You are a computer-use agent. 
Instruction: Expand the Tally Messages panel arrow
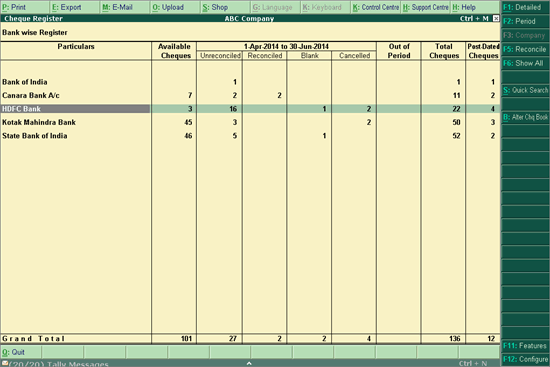[249, 363]
